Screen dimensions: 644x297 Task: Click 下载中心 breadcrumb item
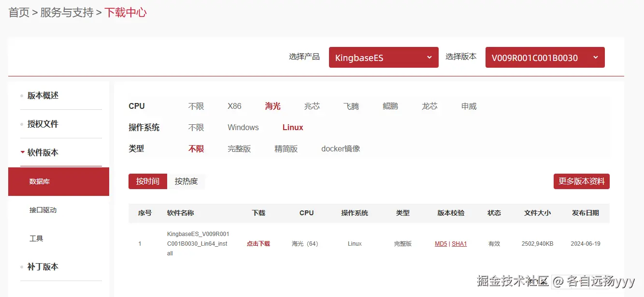tap(126, 13)
